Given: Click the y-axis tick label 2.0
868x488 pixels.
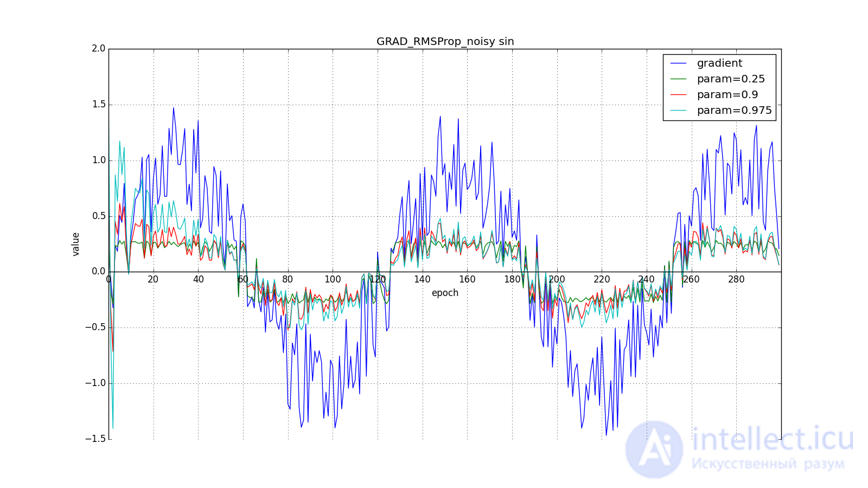Looking at the screenshot, I should [x=98, y=48].
